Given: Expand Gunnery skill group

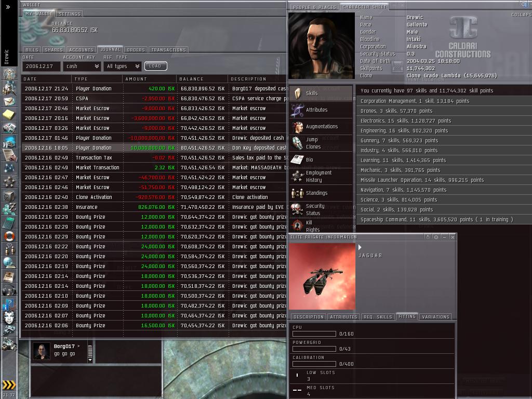Looking at the screenshot, I should coord(444,140).
